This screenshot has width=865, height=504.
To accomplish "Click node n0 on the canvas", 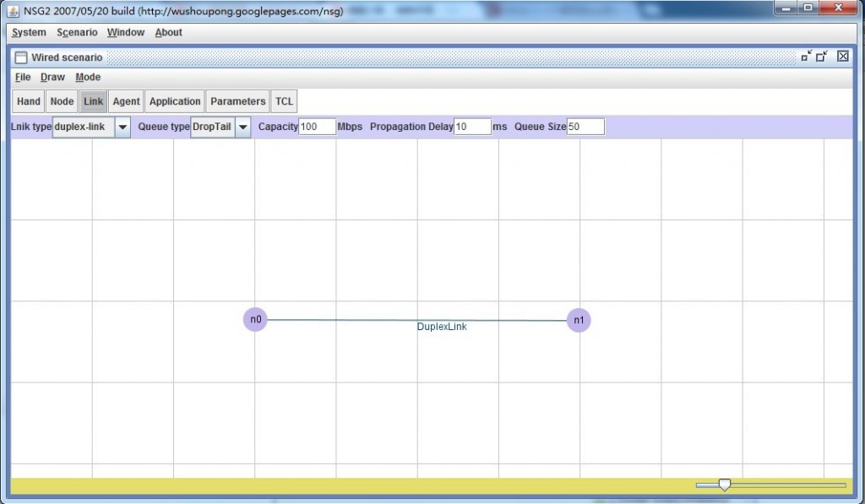I will pyautogui.click(x=255, y=319).
